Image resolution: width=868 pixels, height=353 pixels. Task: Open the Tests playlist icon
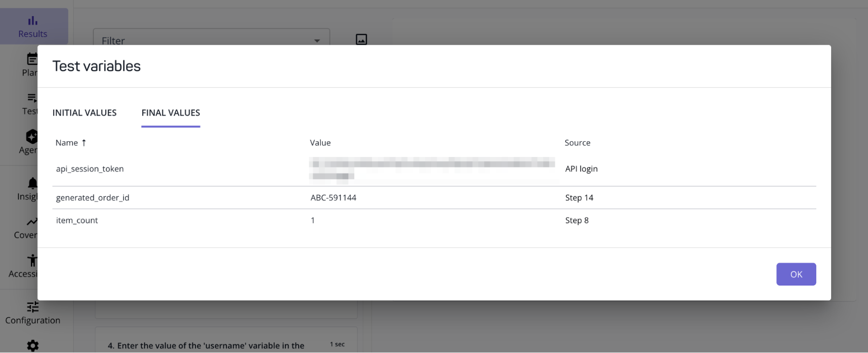(x=32, y=98)
